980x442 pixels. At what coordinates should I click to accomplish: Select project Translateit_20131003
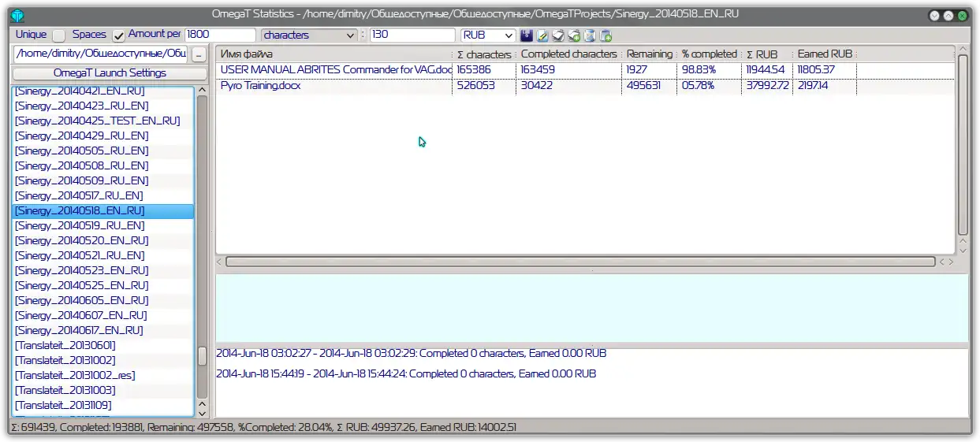click(103, 390)
